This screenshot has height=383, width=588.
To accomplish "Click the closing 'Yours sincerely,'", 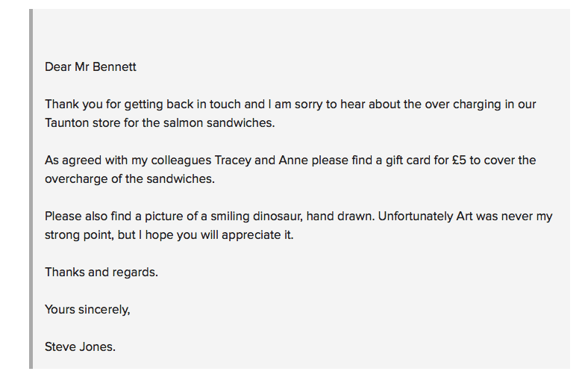I will pos(87,310).
